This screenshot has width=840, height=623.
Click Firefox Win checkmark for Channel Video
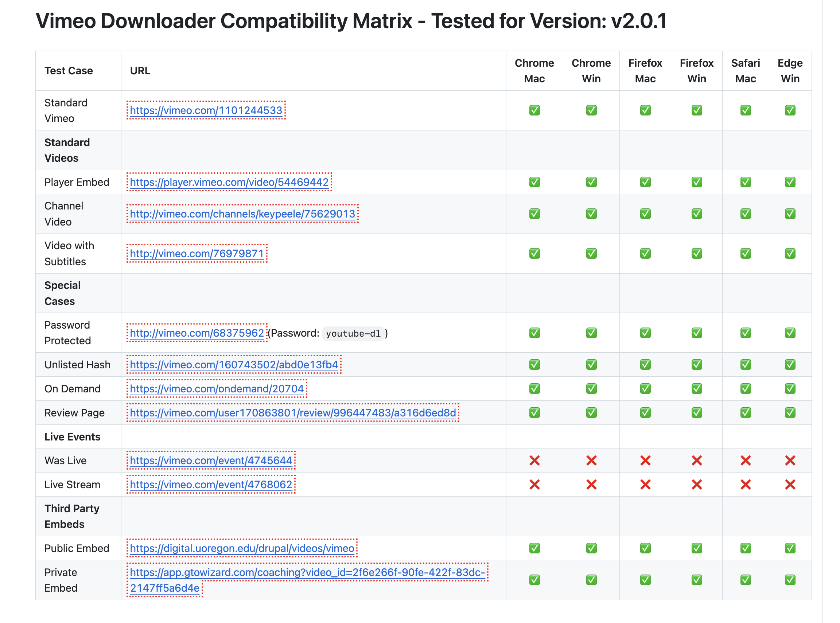697,214
